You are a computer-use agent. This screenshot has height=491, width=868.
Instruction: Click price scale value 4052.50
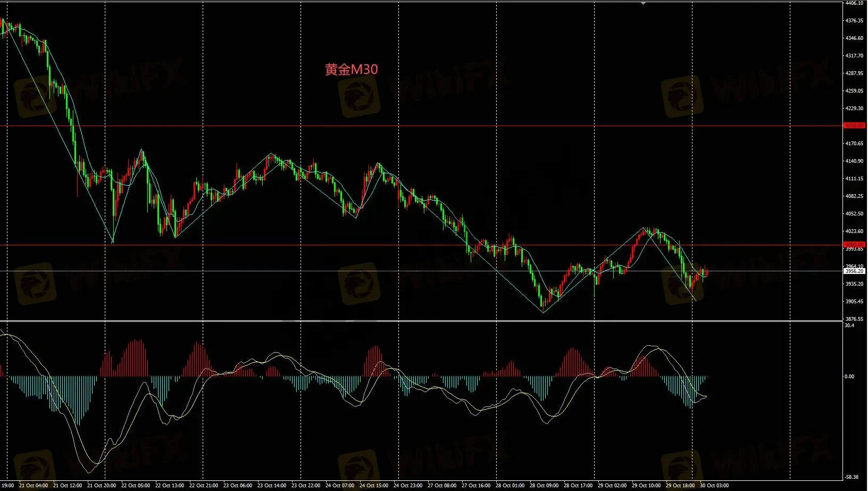click(x=854, y=214)
